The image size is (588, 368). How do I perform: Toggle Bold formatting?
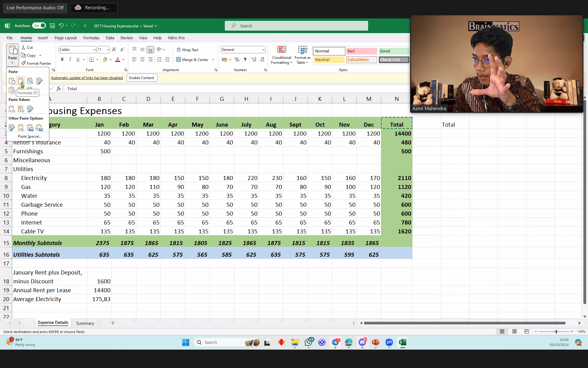coord(62,59)
